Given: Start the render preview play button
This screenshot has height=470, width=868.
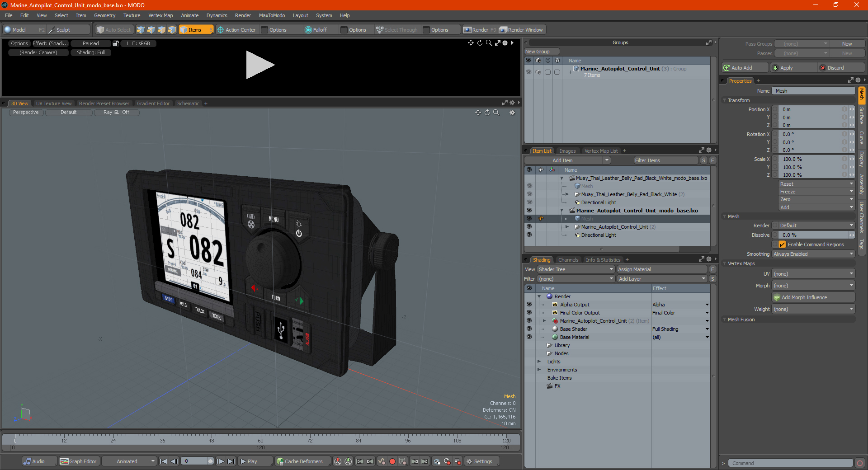Looking at the screenshot, I should pyautogui.click(x=260, y=65).
